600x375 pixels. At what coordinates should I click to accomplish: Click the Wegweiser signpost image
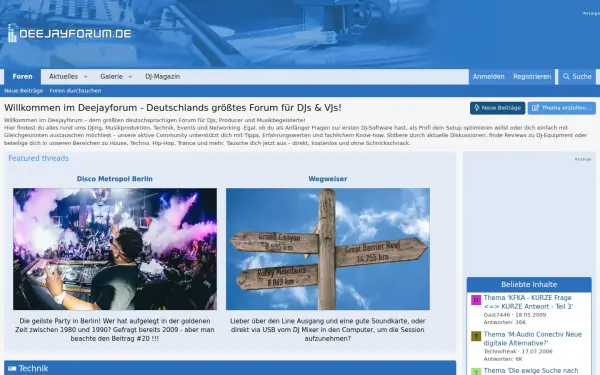tap(328, 249)
